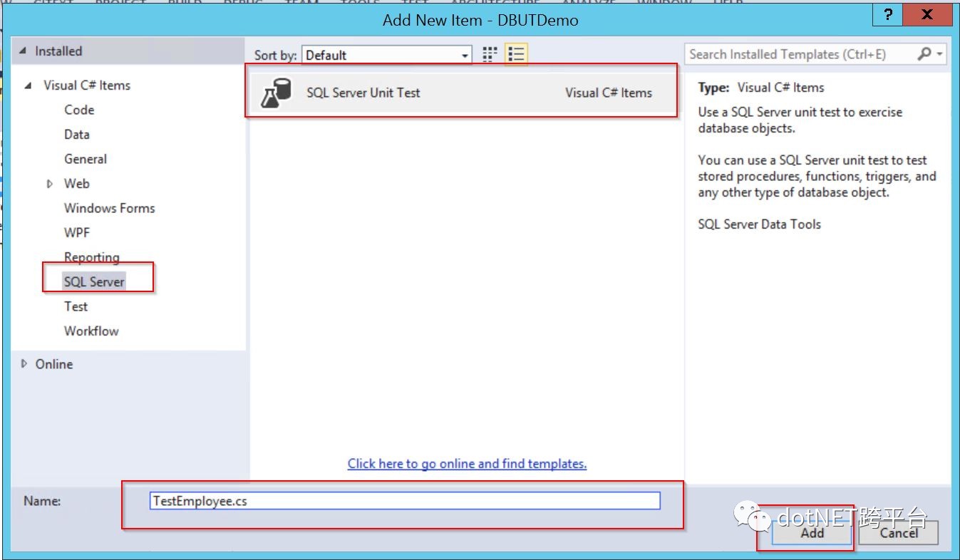Screen dimensions: 960x560
Task: Click the search magnifier icon
Action: coord(924,54)
